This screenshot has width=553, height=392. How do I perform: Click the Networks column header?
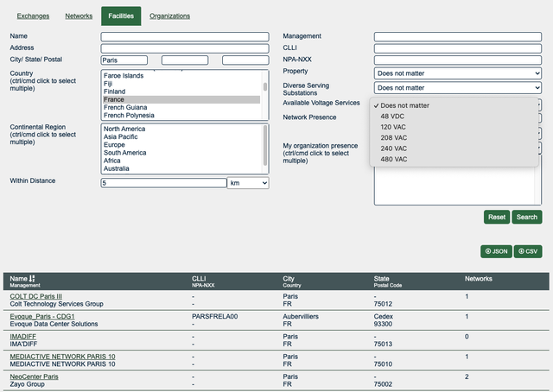point(478,279)
